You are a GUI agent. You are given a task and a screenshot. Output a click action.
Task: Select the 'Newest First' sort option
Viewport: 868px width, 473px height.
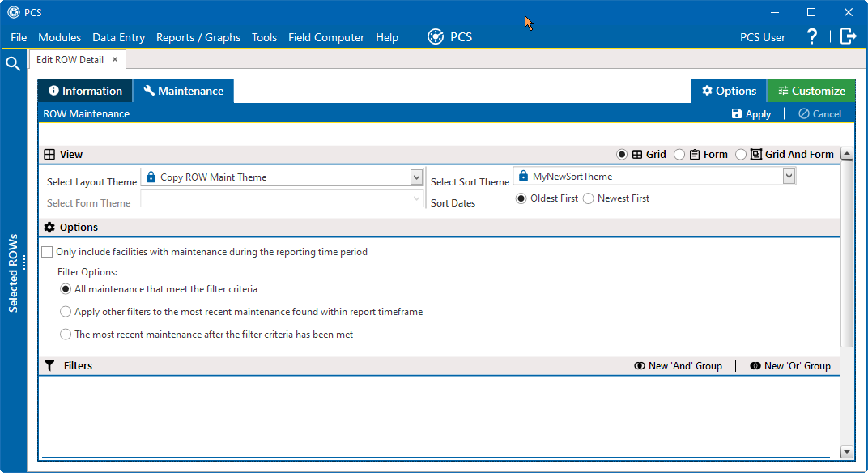pyautogui.click(x=589, y=198)
